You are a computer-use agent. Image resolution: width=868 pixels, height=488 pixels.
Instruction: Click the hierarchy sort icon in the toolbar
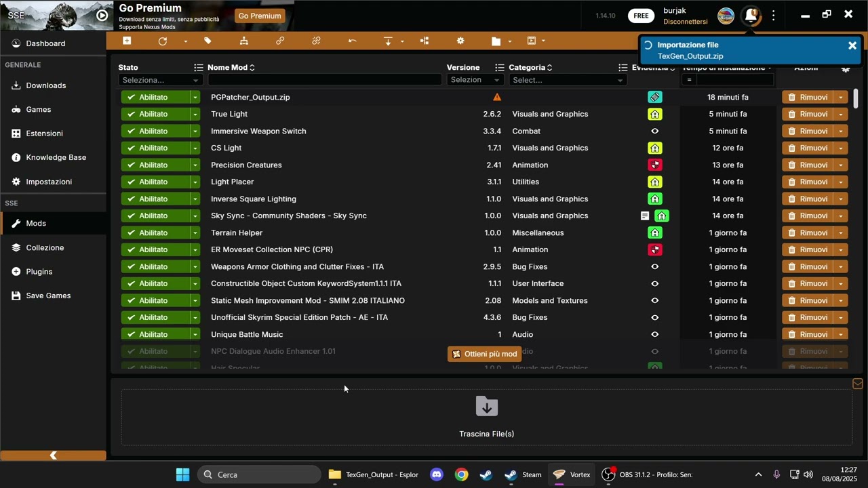[x=243, y=41]
